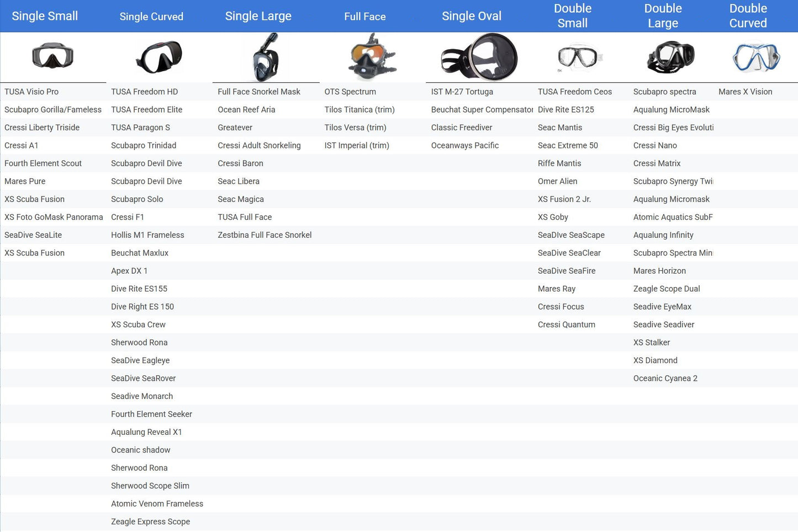Click the Double Curved blue mask image
Image resolution: width=798 pixels, height=532 pixels.
(x=756, y=57)
